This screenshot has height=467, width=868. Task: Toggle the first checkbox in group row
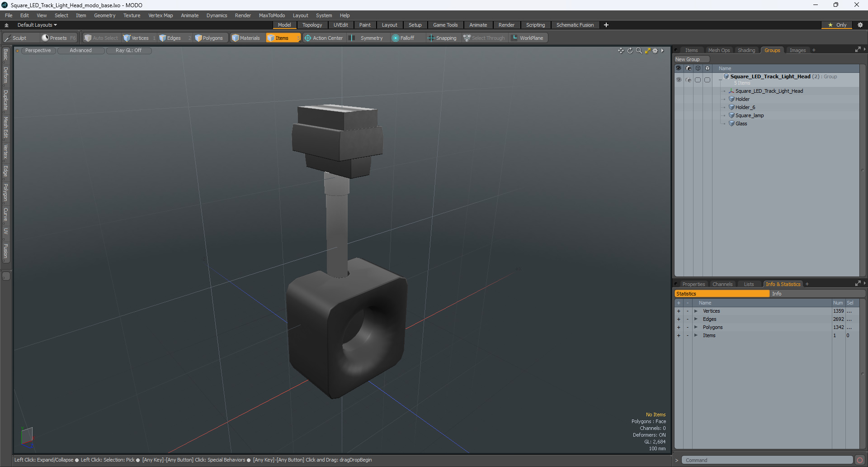pyautogui.click(x=698, y=80)
